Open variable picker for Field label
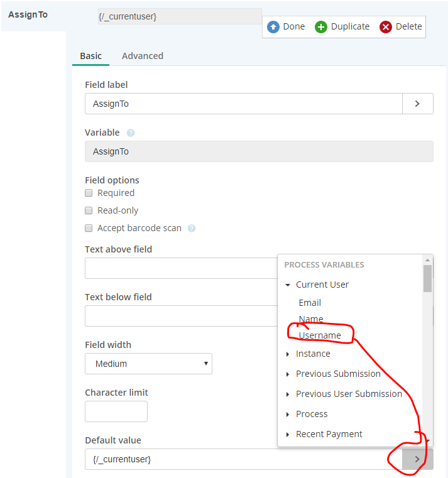This screenshot has width=448, height=478. pyautogui.click(x=417, y=104)
